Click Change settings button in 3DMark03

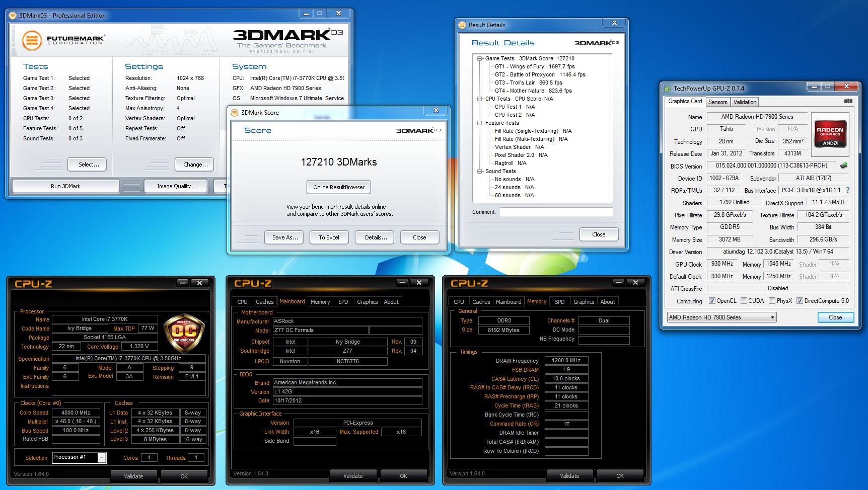coord(195,165)
